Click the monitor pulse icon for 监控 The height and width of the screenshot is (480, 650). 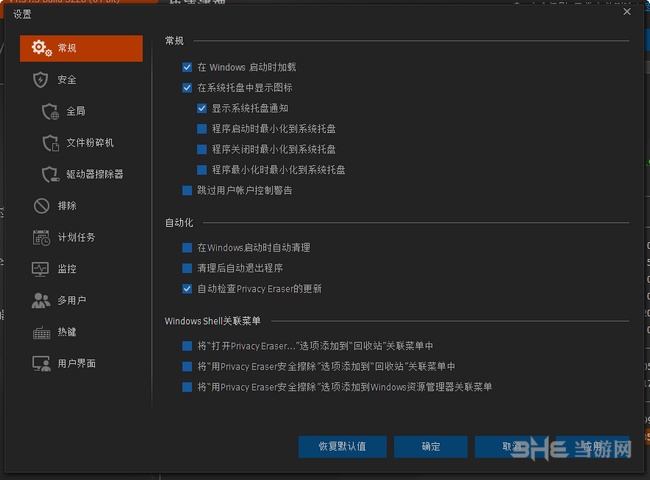pos(40,269)
